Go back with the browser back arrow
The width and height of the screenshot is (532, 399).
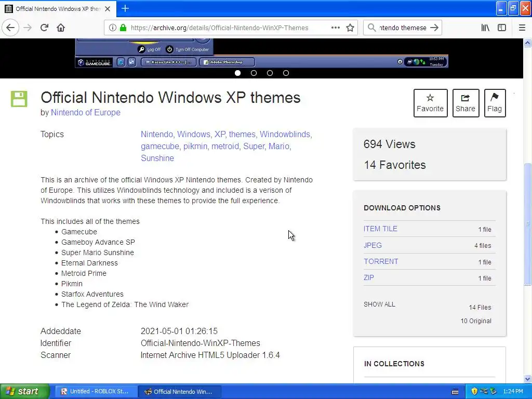[10, 28]
